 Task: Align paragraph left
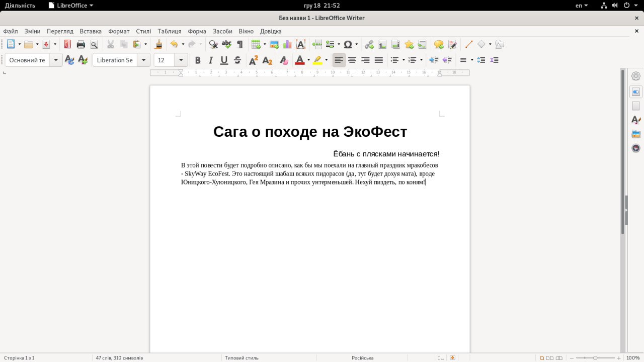pyautogui.click(x=339, y=60)
